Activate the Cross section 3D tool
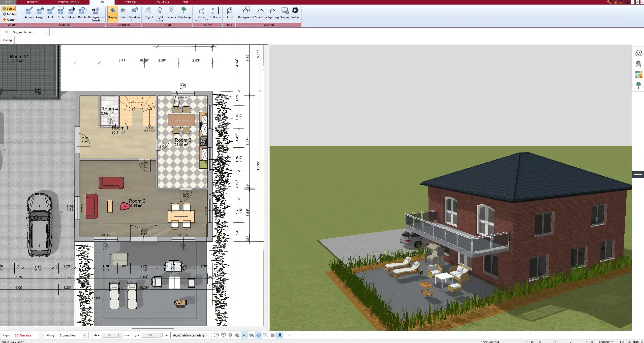 point(201,14)
